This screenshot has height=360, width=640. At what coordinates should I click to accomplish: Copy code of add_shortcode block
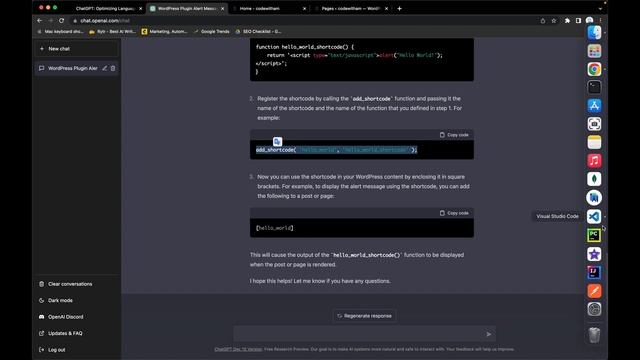(454, 135)
